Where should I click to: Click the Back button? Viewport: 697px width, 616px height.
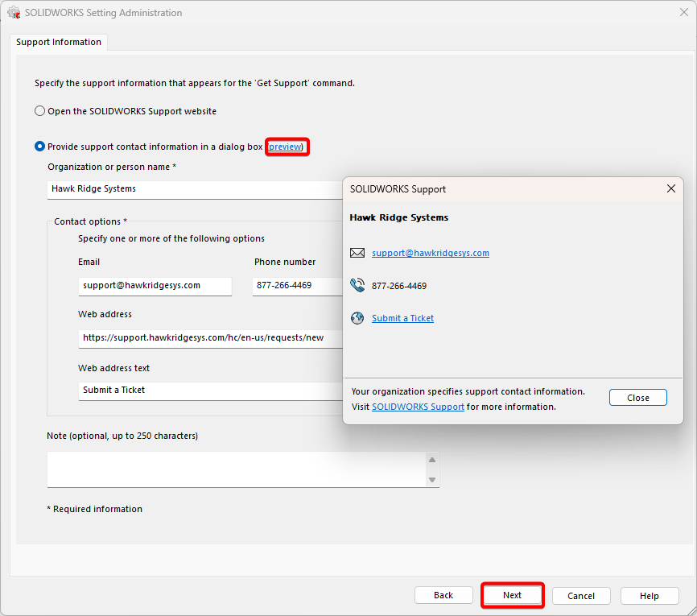click(443, 595)
